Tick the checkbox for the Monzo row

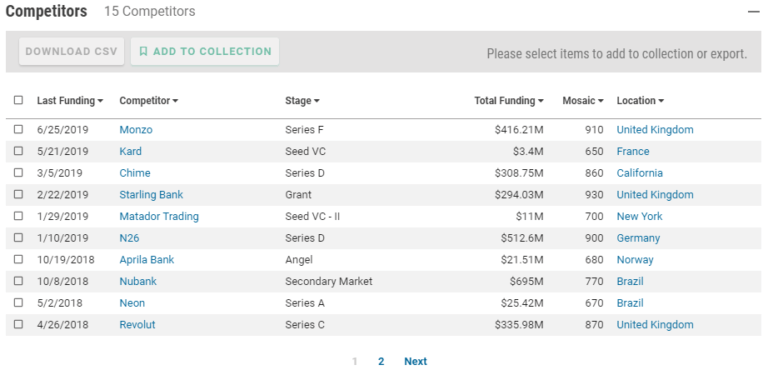18,129
